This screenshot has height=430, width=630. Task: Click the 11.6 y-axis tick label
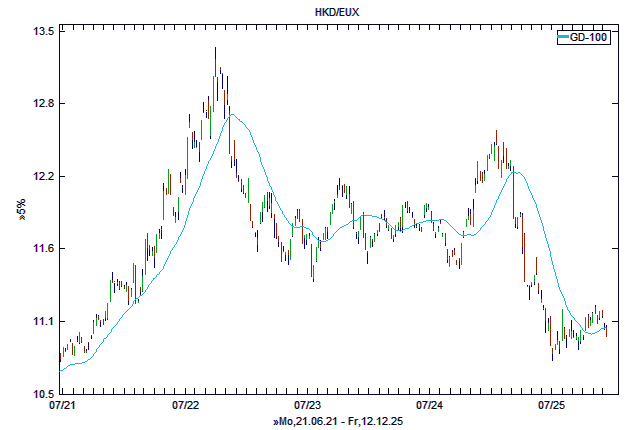coord(43,249)
